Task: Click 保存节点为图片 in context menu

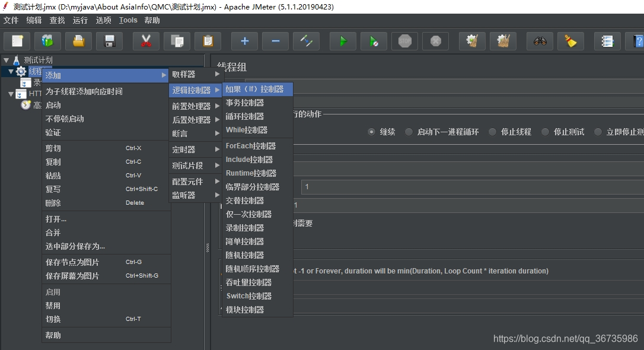Action: pos(106,262)
